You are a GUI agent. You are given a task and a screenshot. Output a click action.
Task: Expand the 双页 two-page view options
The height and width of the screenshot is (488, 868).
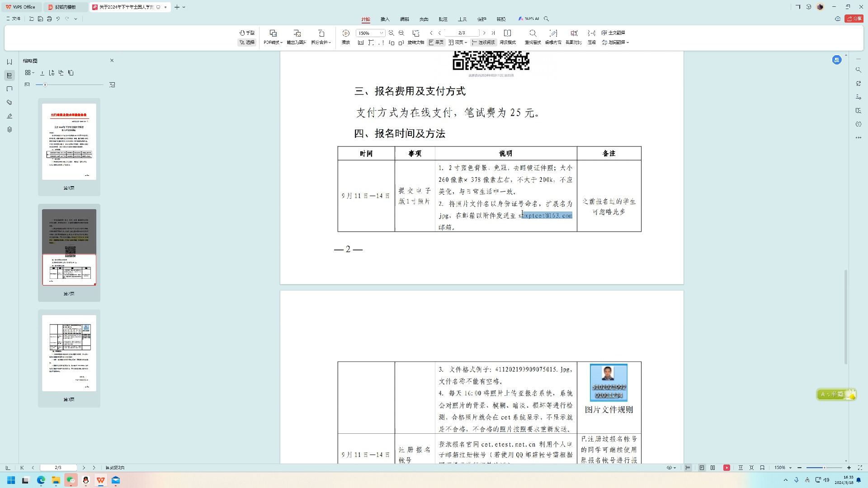pos(466,42)
